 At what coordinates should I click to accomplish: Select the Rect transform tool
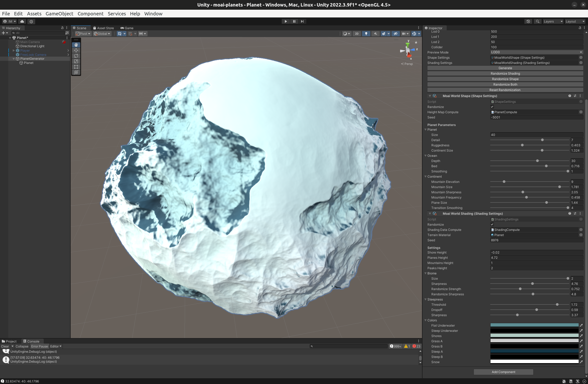point(76,67)
